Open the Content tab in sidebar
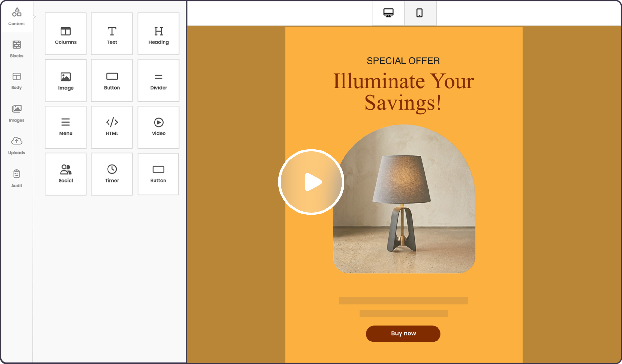 coord(16,17)
